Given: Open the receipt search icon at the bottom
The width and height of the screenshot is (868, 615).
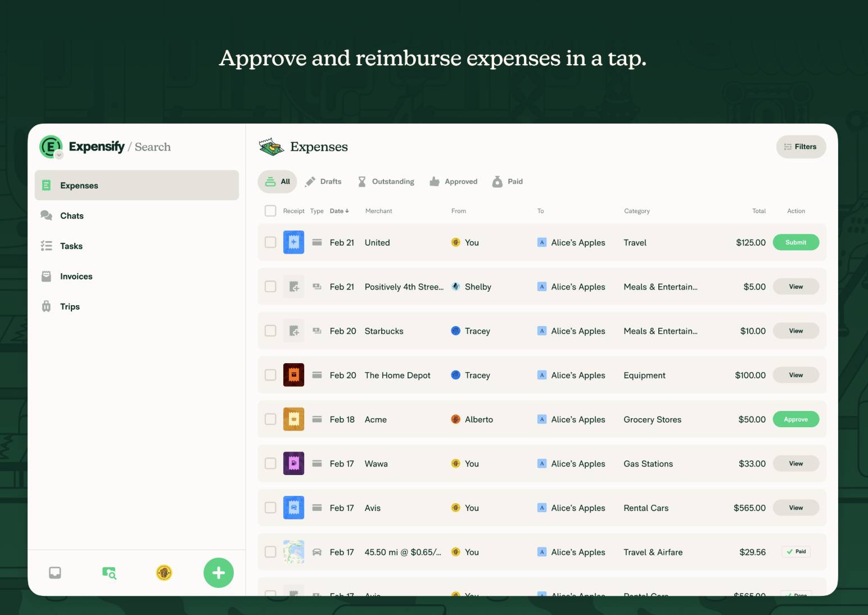Looking at the screenshot, I should [109, 572].
